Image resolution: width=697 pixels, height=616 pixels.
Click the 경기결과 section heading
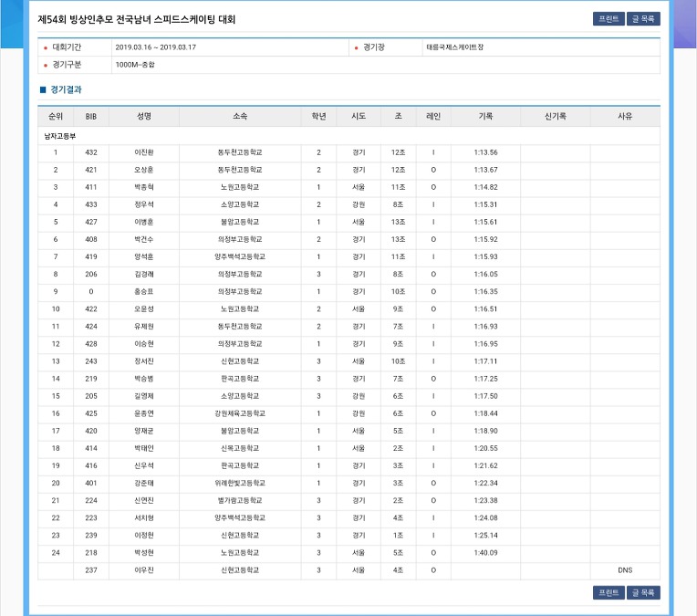66,89
